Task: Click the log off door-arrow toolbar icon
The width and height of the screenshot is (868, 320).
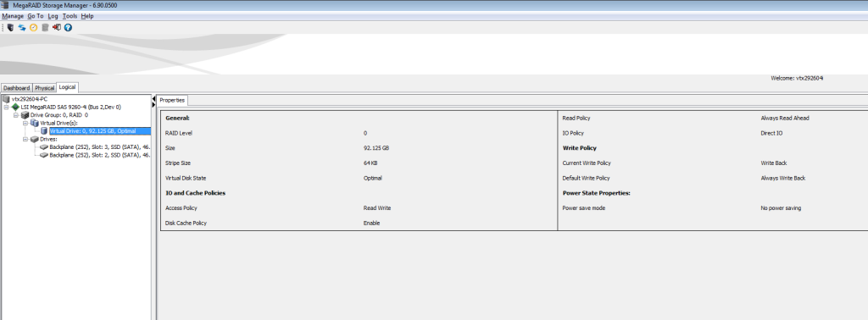Action: coord(57,27)
